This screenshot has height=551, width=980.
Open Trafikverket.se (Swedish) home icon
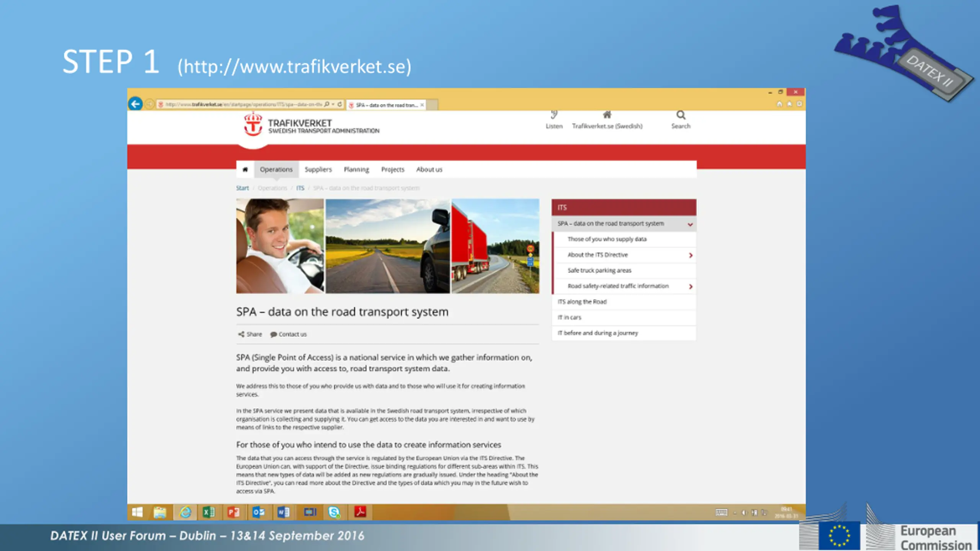click(x=607, y=114)
